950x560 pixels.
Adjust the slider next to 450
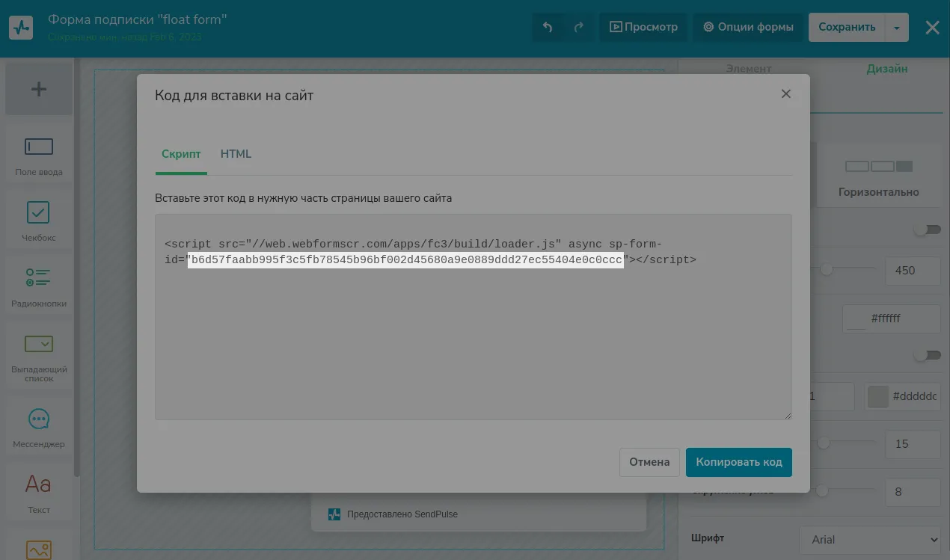[827, 268]
